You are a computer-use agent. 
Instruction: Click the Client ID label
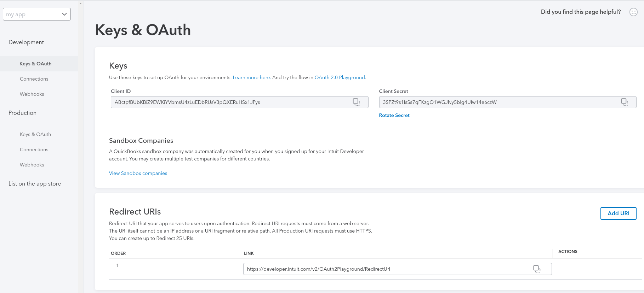click(x=121, y=91)
